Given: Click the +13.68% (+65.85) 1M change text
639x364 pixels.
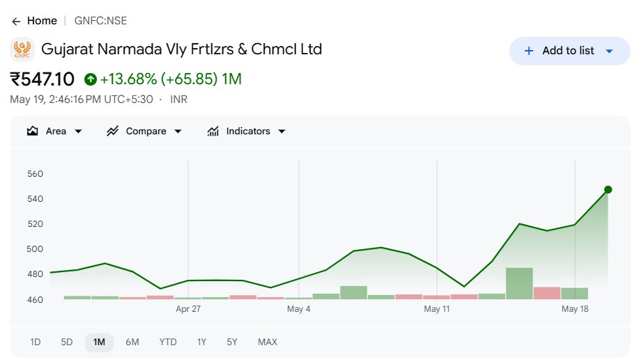Looking at the screenshot, I should click(x=171, y=79).
